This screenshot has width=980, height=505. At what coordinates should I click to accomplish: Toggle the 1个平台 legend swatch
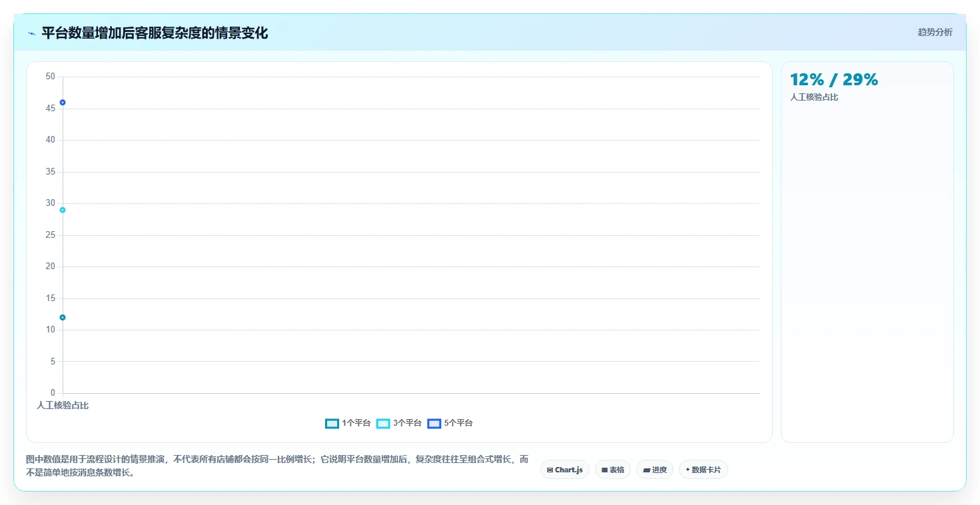pyautogui.click(x=332, y=423)
